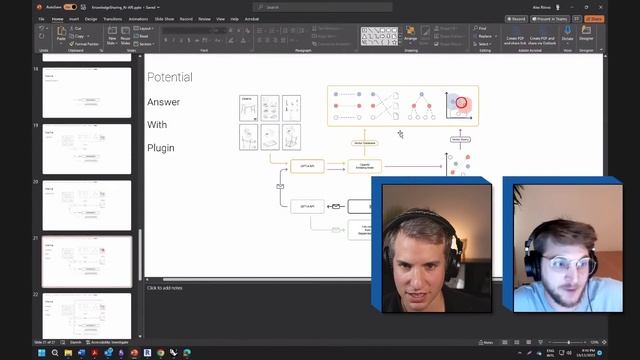This screenshot has width=640, height=360.
Task: Switch to the Transitions tab
Action: [112, 19]
